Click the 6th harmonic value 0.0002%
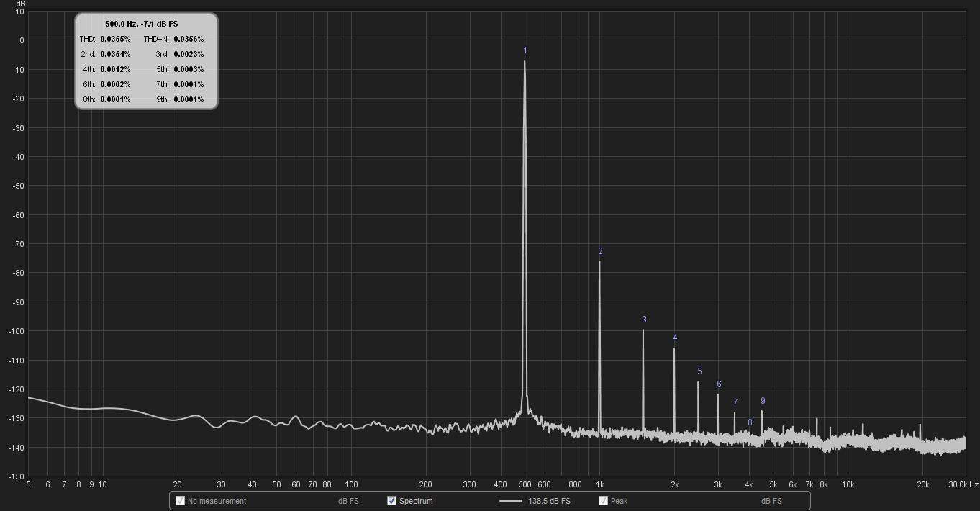980x511 pixels. click(x=115, y=84)
